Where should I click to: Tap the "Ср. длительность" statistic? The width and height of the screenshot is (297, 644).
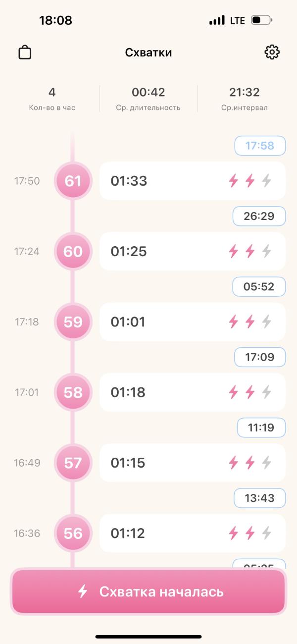click(x=148, y=99)
